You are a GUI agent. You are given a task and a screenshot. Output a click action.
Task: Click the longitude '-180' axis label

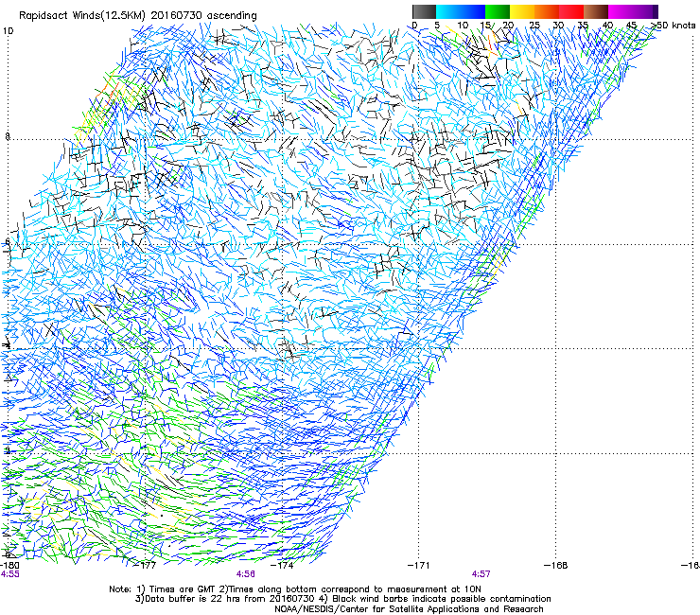(9, 565)
